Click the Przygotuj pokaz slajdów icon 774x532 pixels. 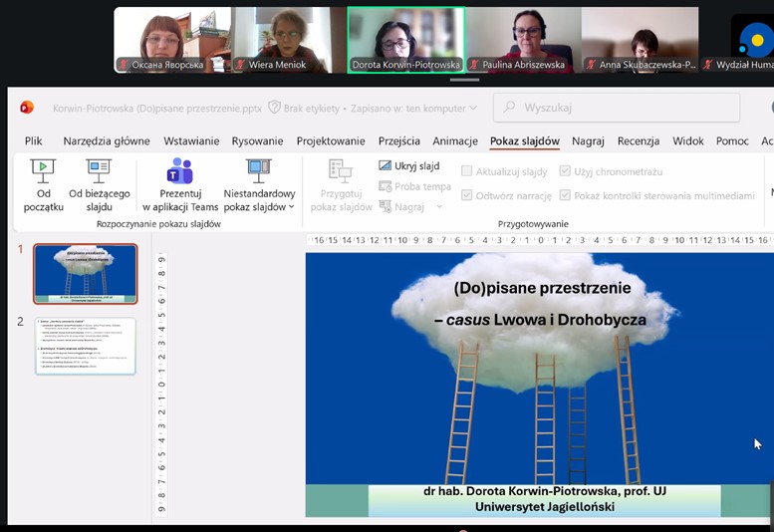pos(341,170)
